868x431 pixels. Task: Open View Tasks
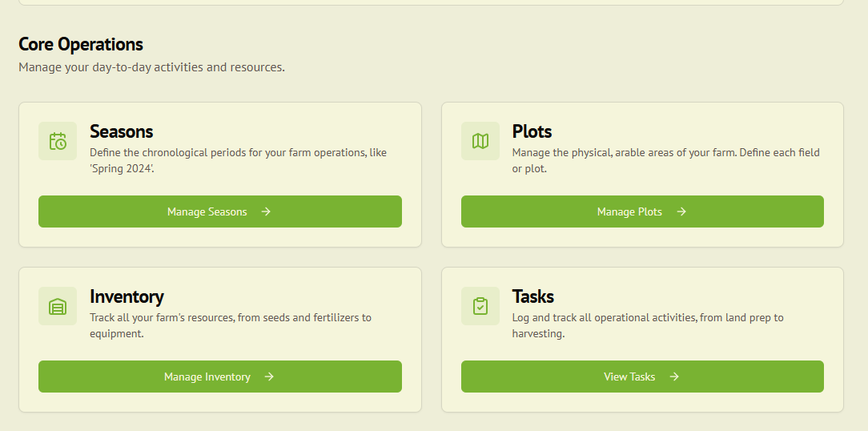[x=642, y=377]
